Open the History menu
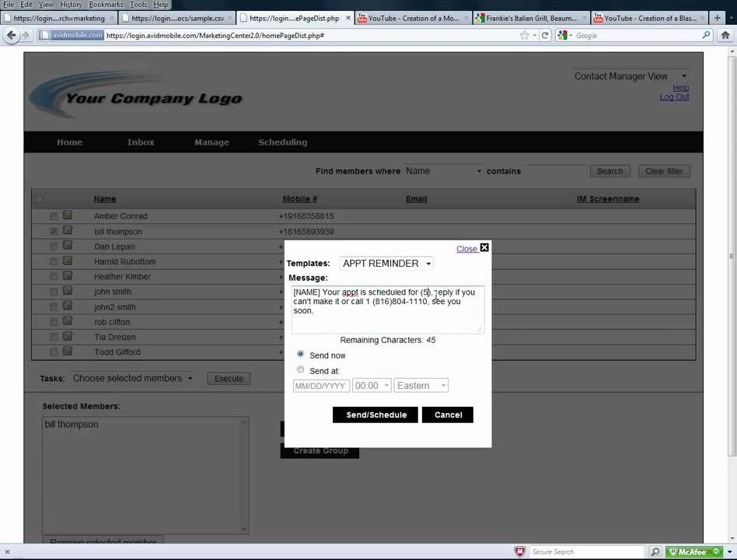Screen dimensions: 737x560 pyautogui.click(x=71, y=5)
